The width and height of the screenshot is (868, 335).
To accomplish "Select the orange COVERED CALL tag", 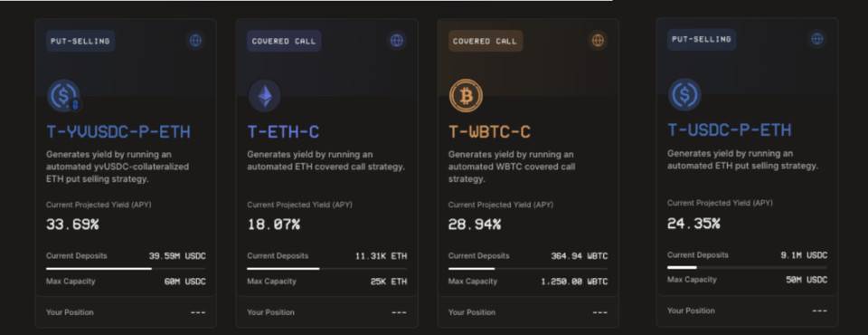I will (485, 41).
